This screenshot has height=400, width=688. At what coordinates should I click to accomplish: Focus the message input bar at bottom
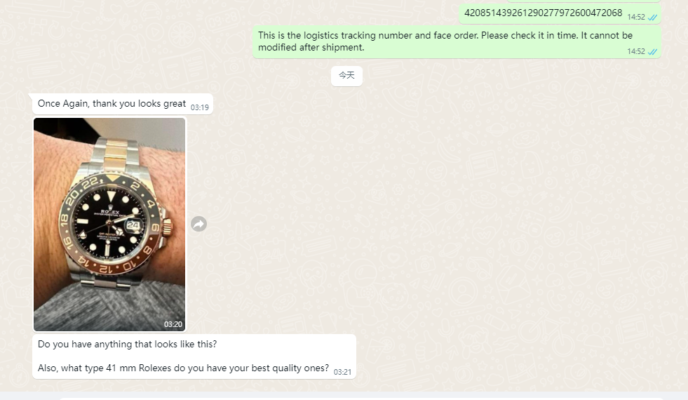360,397
